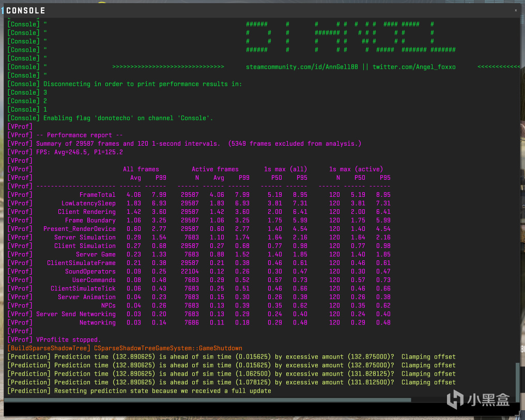Click the Client Rendering row label

click(87, 212)
